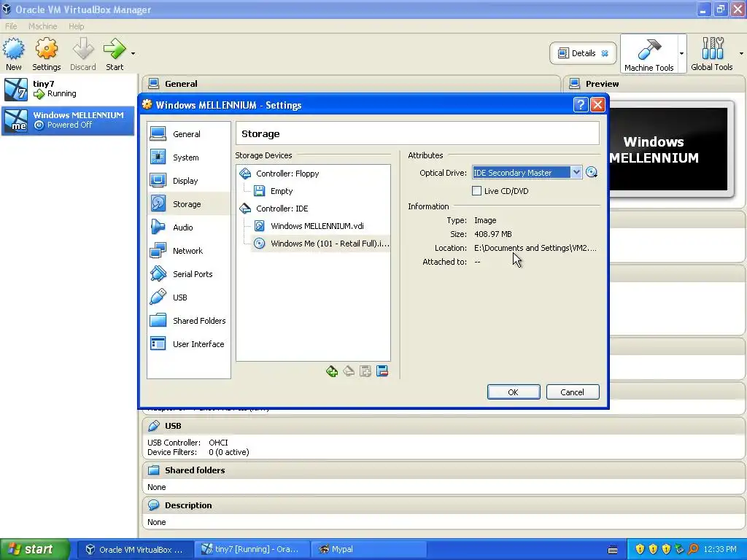Open the Serial Ports settings category
747x560 pixels.
[x=189, y=274]
